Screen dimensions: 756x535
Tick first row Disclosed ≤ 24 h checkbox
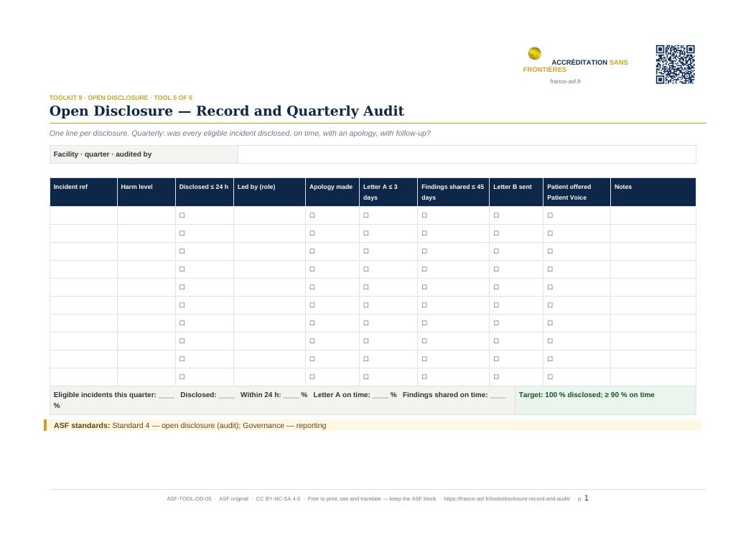[x=182, y=215]
